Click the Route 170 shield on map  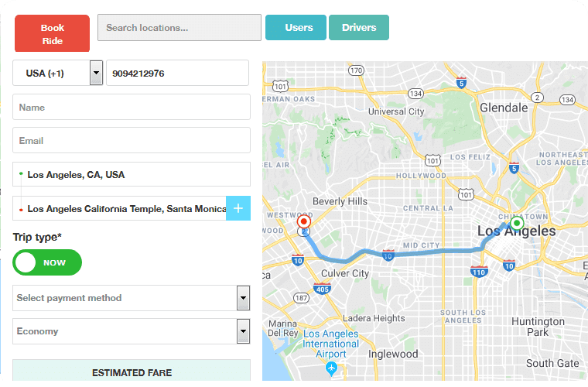pyautogui.click(x=356, y=70)
